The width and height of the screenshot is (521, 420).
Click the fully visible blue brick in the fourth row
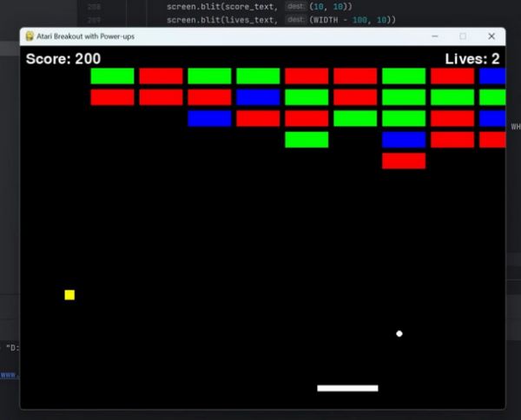coord(404,140)
